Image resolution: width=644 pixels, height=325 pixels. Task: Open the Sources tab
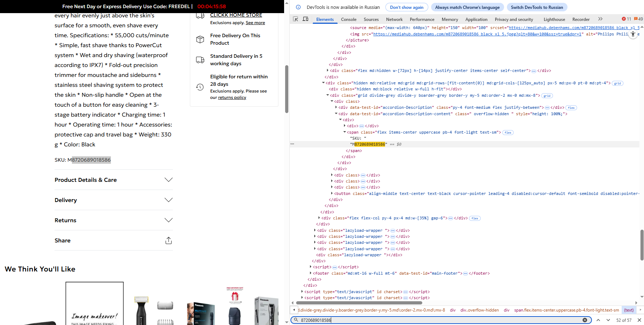(371, 19)
